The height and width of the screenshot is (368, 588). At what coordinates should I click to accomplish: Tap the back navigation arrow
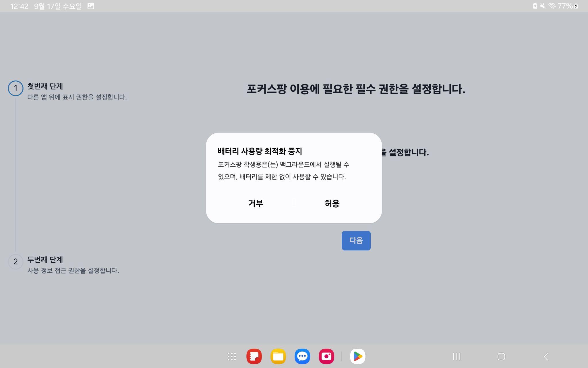click(546, 356)
